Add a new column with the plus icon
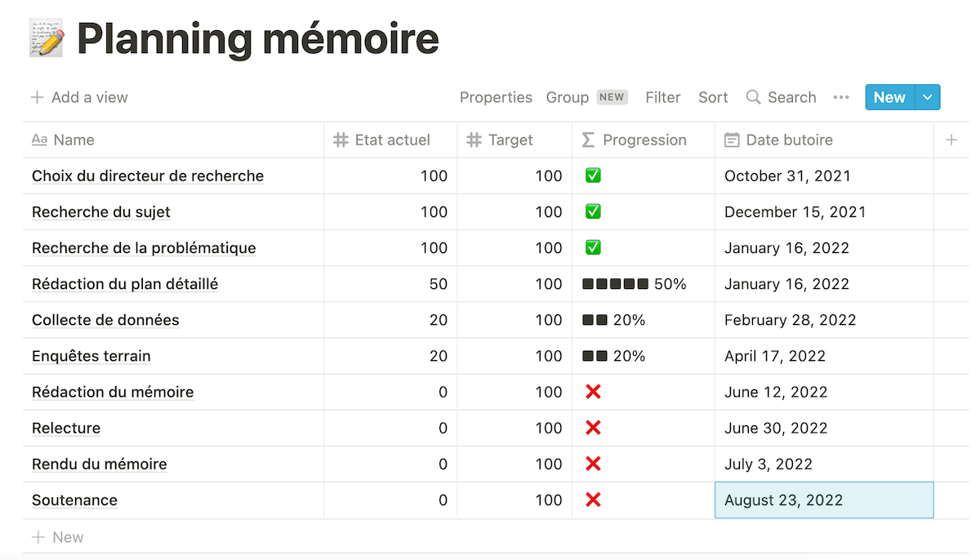 (x=951, y=140)
